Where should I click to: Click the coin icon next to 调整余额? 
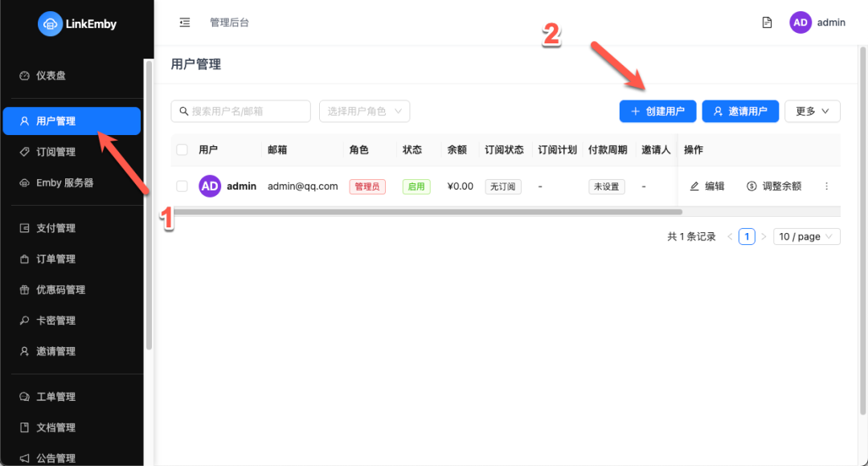tap(751, 186)
